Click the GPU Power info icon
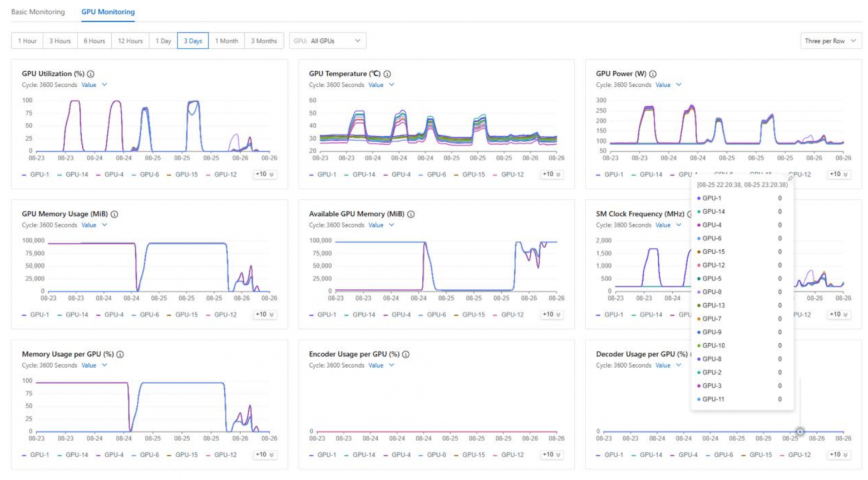Image resolution: width=868 pixels, height=480 pixels. (x=653, y=73)
